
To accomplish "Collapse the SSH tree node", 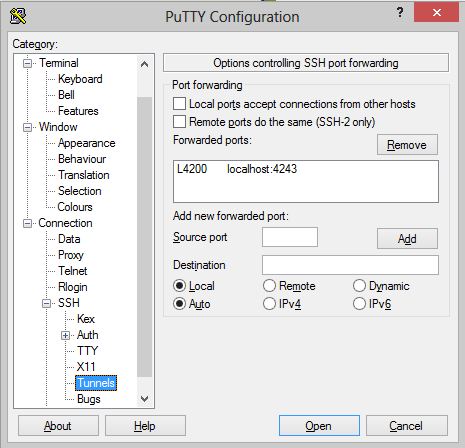I will coord(46,303).
